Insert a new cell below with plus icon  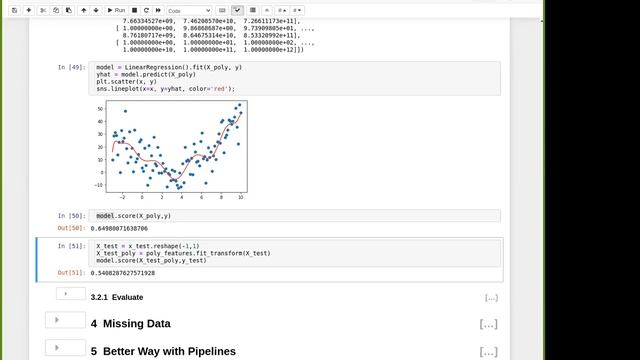29,10
